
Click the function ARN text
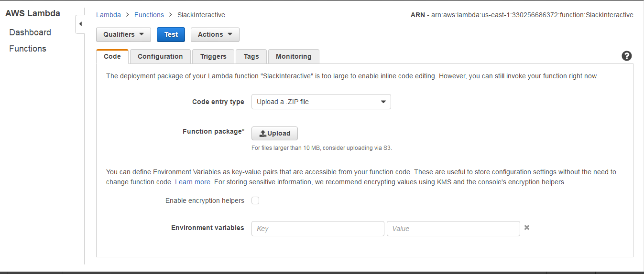click(x=522, y=15)
